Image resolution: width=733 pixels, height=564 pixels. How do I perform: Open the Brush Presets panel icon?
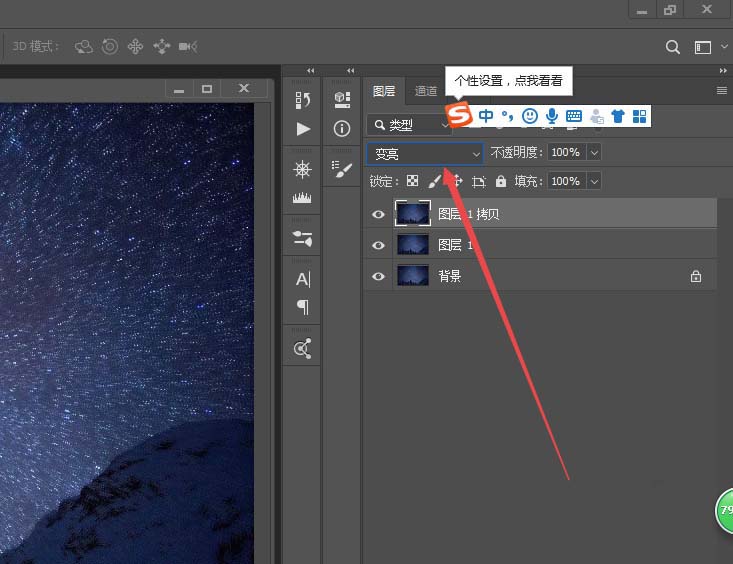point(342,170)
